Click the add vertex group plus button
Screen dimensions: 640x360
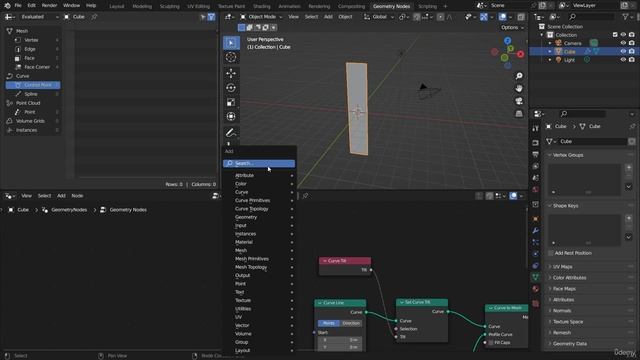(x=629, y=168)
